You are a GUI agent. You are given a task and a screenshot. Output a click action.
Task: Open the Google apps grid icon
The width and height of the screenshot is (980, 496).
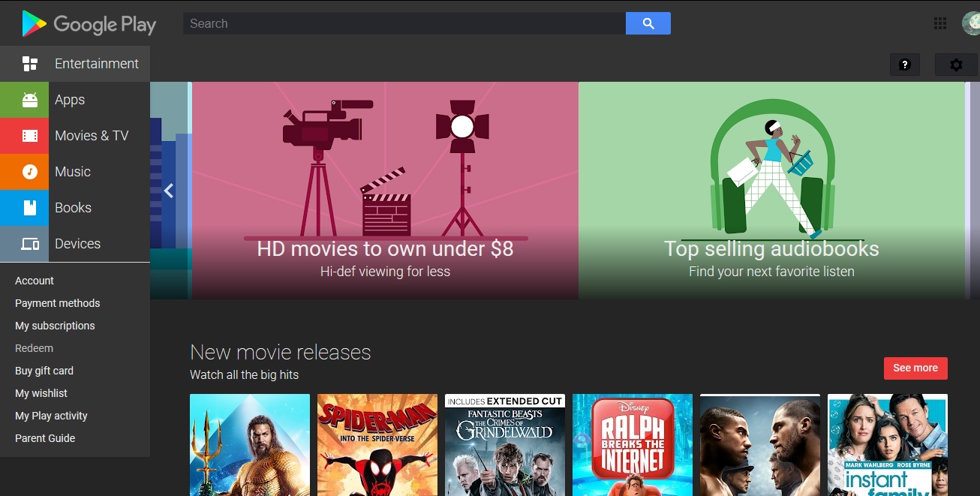[x=940, y=23]
